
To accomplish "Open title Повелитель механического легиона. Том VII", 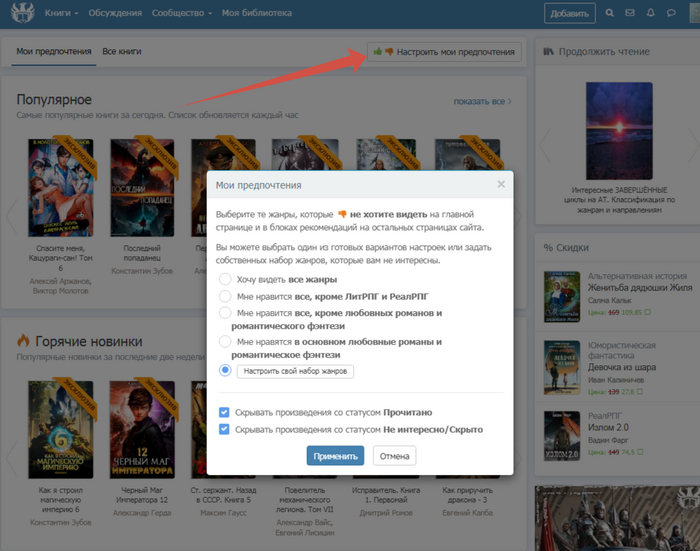I will 304,500.
